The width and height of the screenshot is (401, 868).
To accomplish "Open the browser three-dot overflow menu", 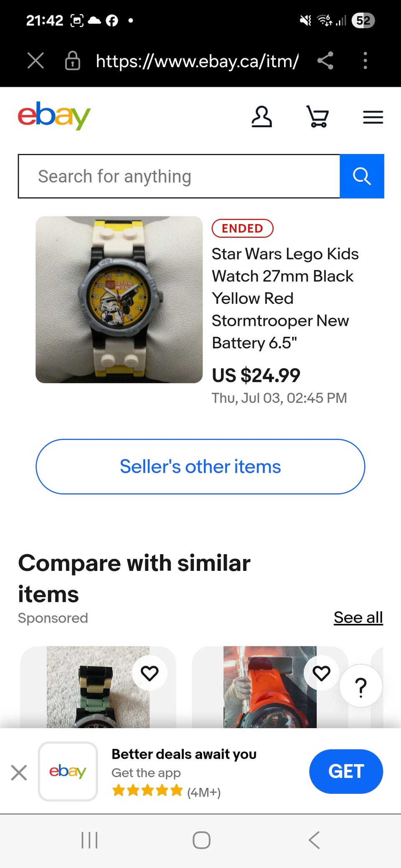I will (365, 61).
